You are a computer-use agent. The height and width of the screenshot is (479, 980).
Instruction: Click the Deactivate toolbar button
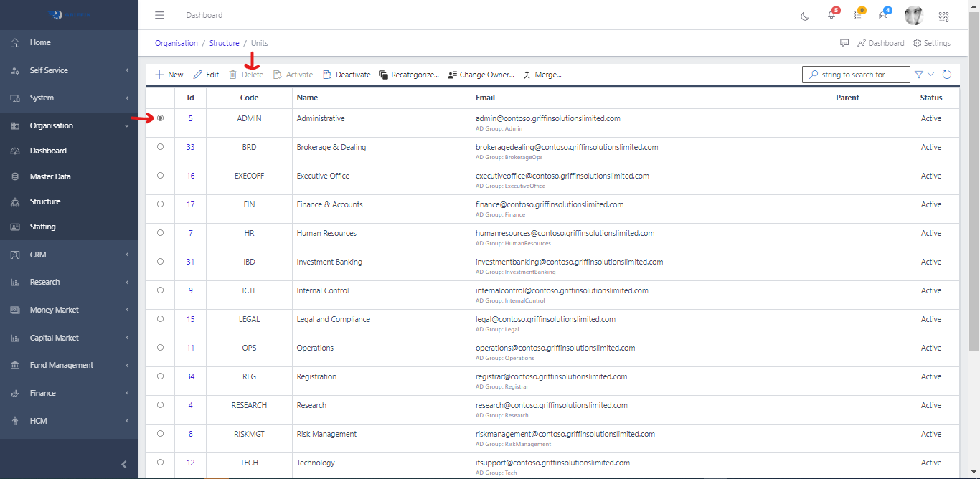[x=347, y=75]
